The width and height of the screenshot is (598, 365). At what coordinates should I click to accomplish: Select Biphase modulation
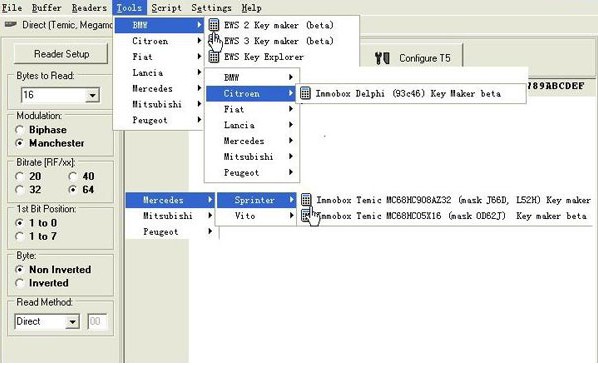[x=19, y=130]
